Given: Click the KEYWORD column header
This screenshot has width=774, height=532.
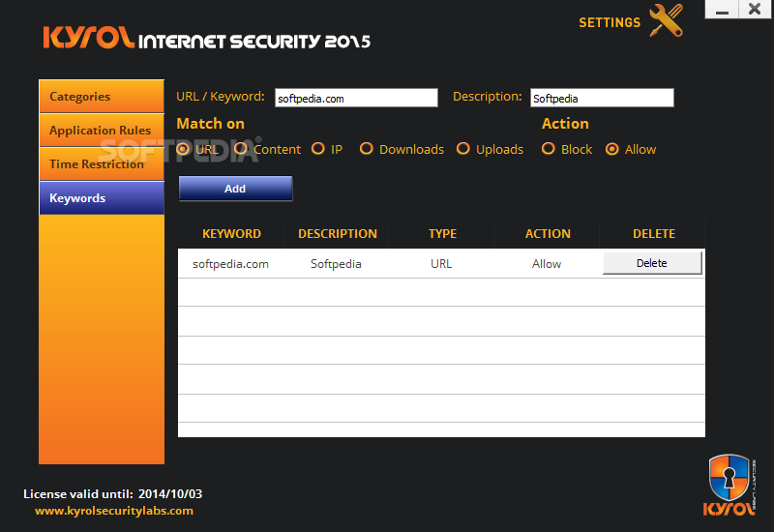Looking at the screenshot, I should [x=231, y=234].
